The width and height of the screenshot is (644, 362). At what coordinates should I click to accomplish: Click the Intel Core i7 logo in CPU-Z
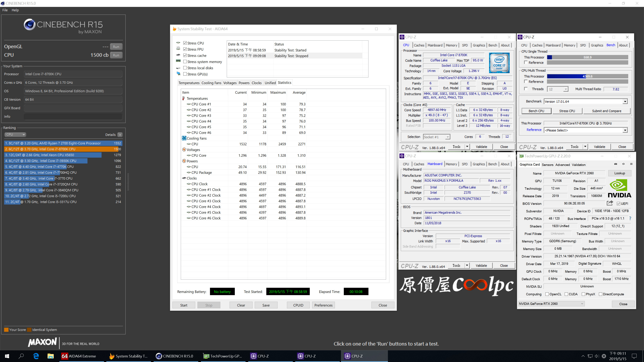499,63
